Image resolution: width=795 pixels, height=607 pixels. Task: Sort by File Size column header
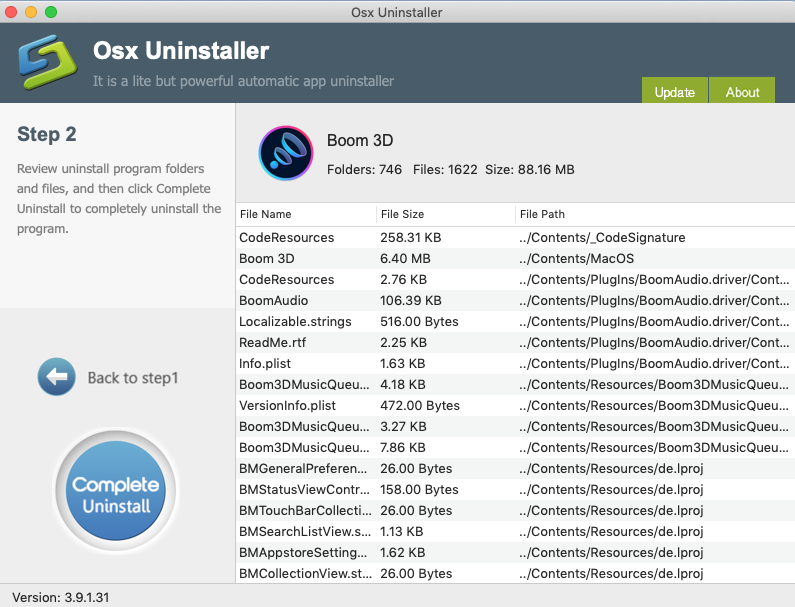403,214
